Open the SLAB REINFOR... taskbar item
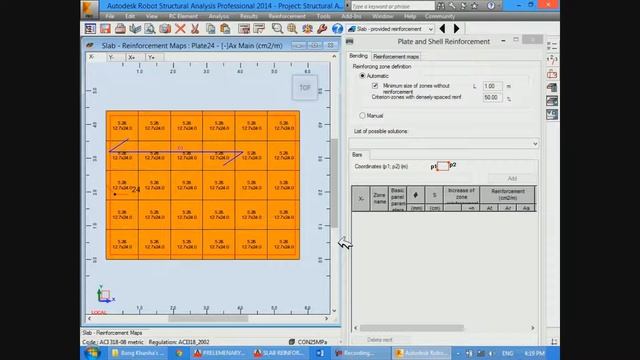 tap(279, 353)
